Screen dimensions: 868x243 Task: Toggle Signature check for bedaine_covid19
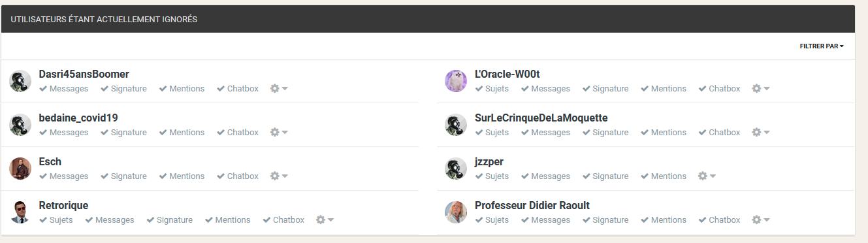(x=123, y=133)
